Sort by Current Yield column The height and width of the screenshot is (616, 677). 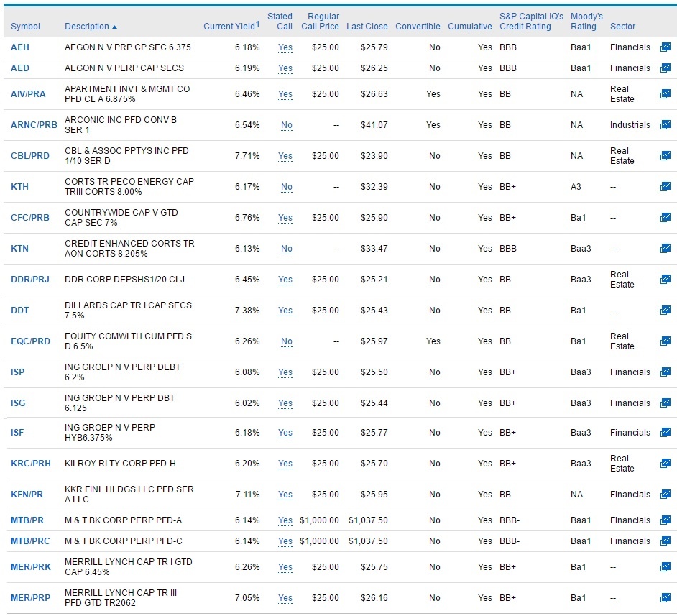[x=231, y=26]
